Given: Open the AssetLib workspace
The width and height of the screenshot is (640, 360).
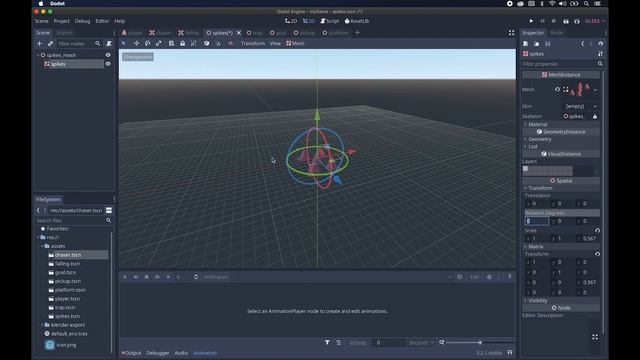Looking at the screenshot, I should (x=357, y=21).
